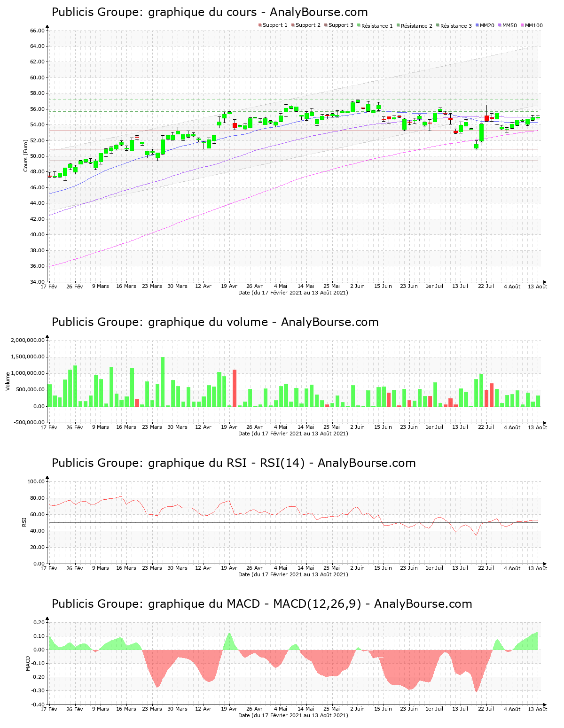This screenshot has height=728, width=564.
Task: Click the 34.00 tick on price axis
Action: 37,282
